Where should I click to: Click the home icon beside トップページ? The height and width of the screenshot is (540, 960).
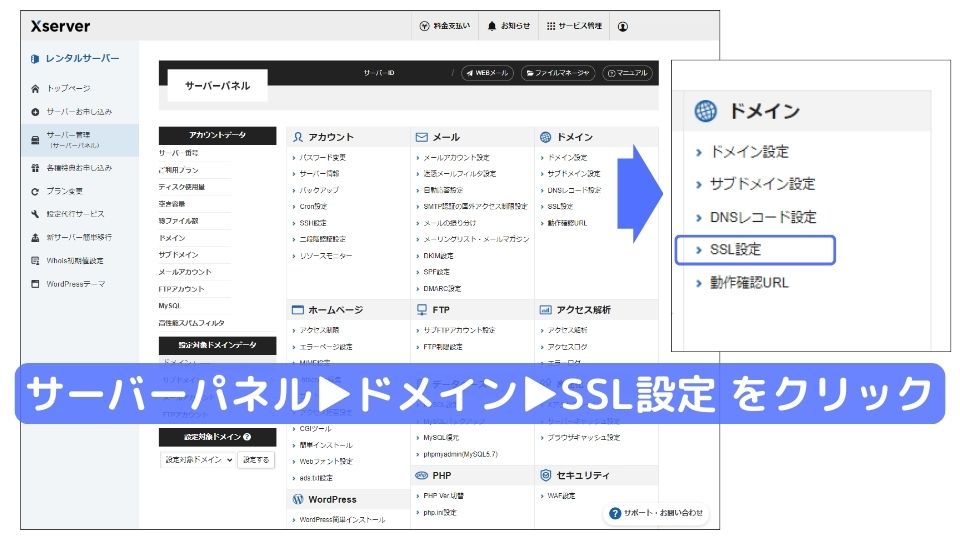35,89
